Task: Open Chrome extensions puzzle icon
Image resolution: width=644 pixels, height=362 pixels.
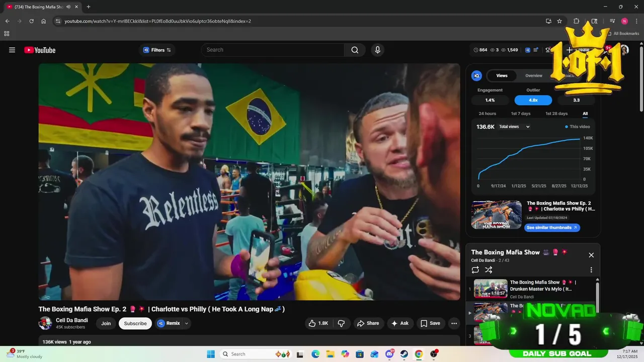Action: click(577, 21)
